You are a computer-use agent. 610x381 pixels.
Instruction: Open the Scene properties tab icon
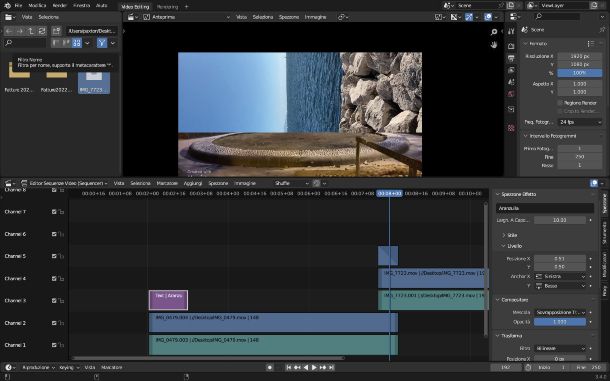pyautogui.click(x=511, y=82)
